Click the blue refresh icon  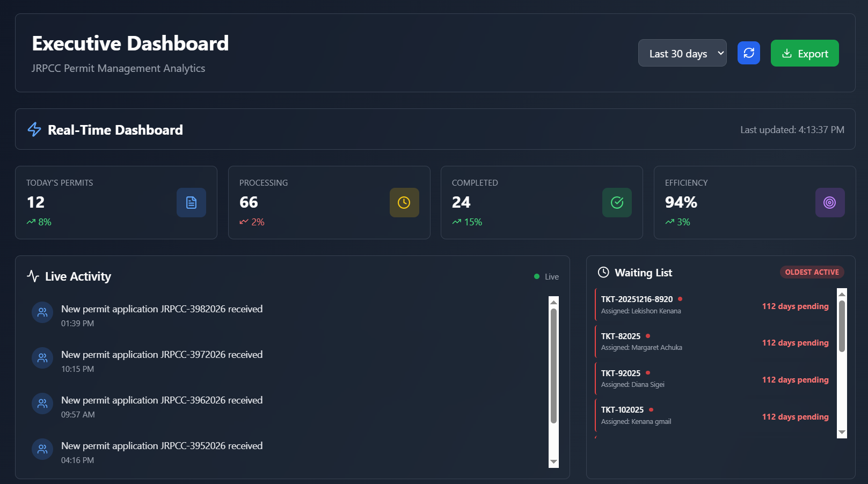[748, 53]
